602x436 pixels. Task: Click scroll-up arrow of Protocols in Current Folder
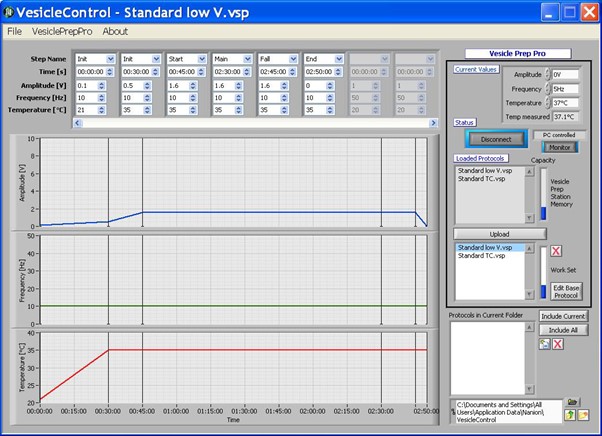(529, 327)
